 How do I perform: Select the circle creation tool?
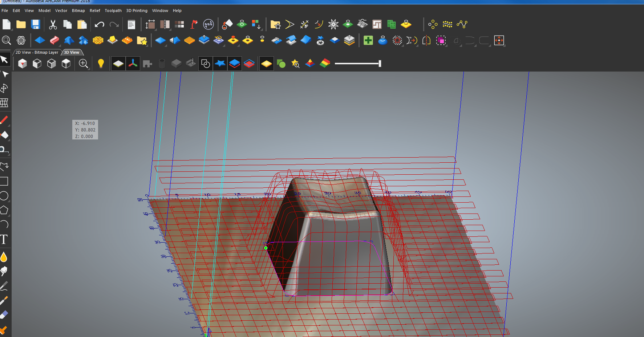[5, 196]
